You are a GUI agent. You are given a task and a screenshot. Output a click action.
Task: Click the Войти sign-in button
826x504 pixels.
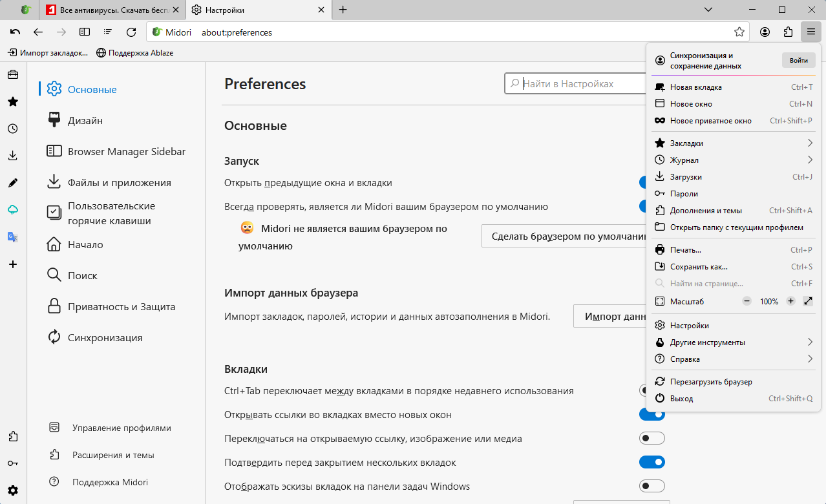[798, 60]
